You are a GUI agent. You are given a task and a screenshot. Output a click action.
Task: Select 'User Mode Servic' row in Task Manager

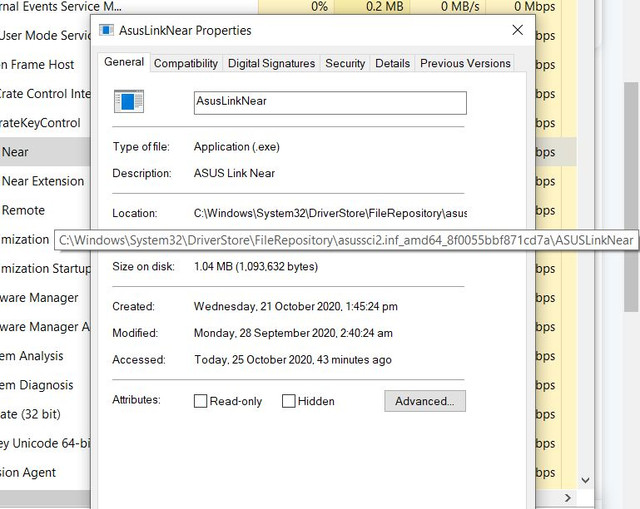[x=45, y=36]
